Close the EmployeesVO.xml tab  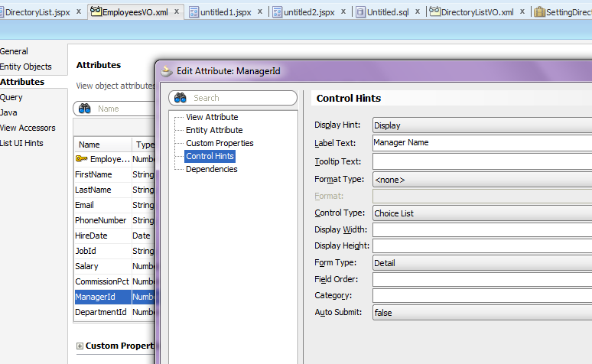click(177, 11)
